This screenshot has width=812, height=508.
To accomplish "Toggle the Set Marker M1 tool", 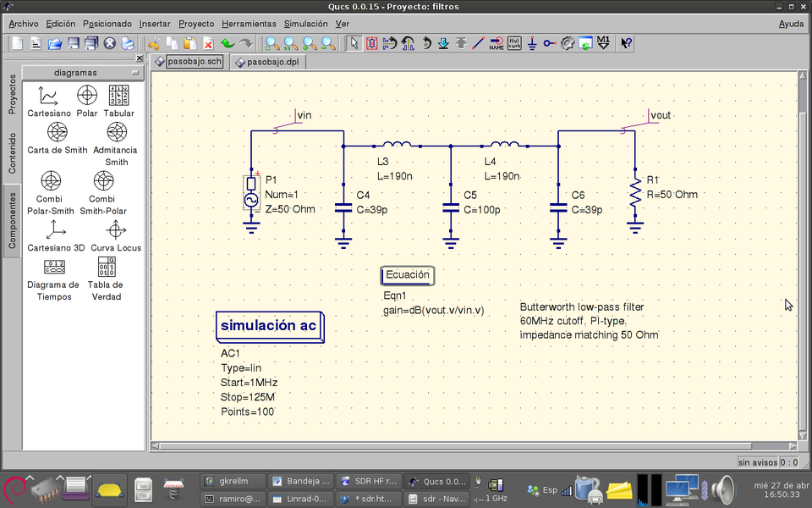I will pos(603,42).
